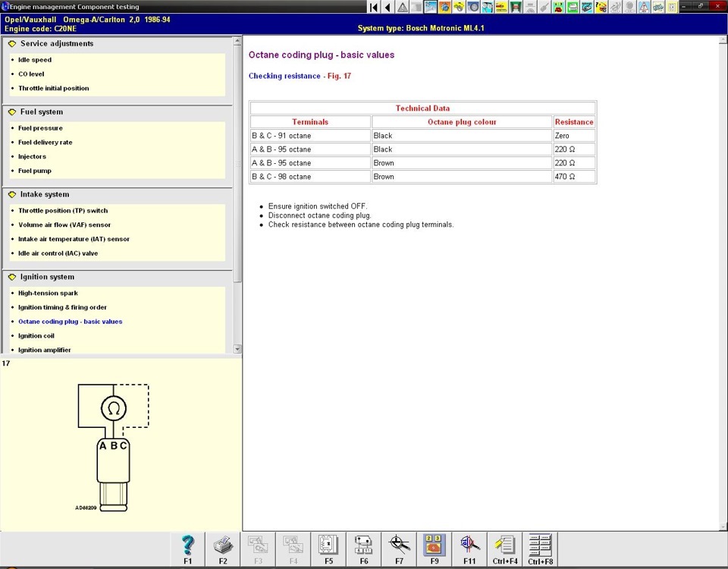This screenshot has width=728, height=569.
Task: Select Octane coding plug - basic values
Action: point(70,322)
